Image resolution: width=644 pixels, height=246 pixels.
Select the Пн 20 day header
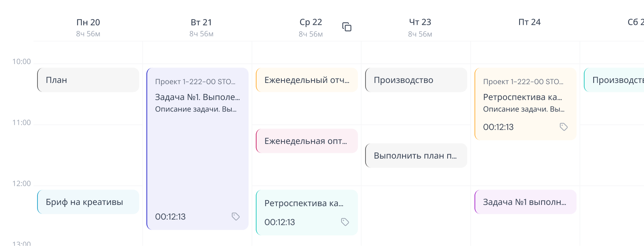88,22
